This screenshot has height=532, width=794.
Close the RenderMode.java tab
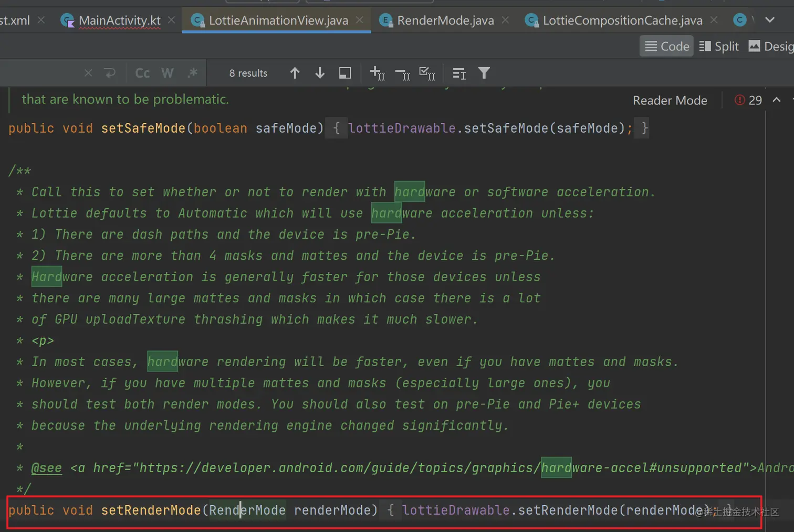click(505, 20)
